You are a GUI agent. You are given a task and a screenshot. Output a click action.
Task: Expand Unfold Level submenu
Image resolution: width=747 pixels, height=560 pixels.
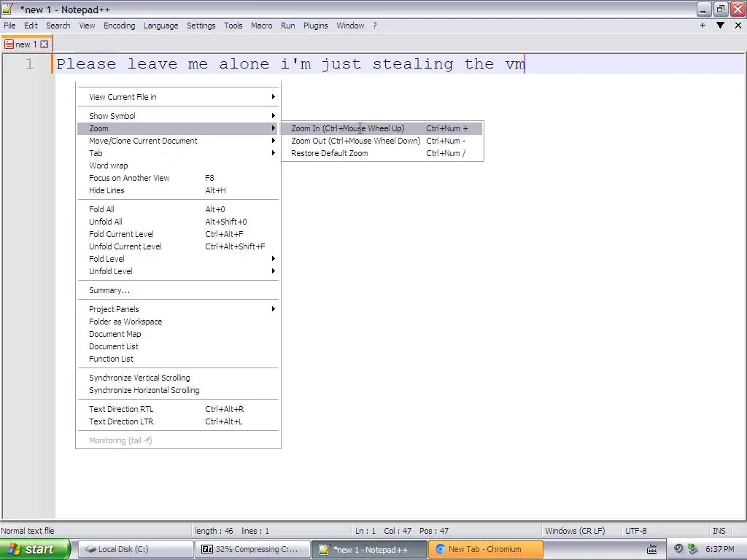coord(178,271)
